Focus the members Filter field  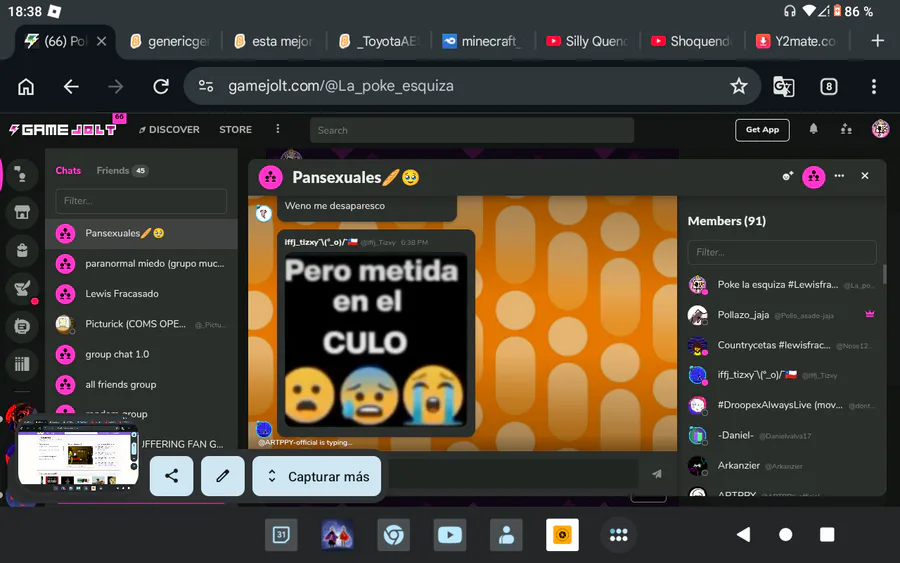point(782,252)
